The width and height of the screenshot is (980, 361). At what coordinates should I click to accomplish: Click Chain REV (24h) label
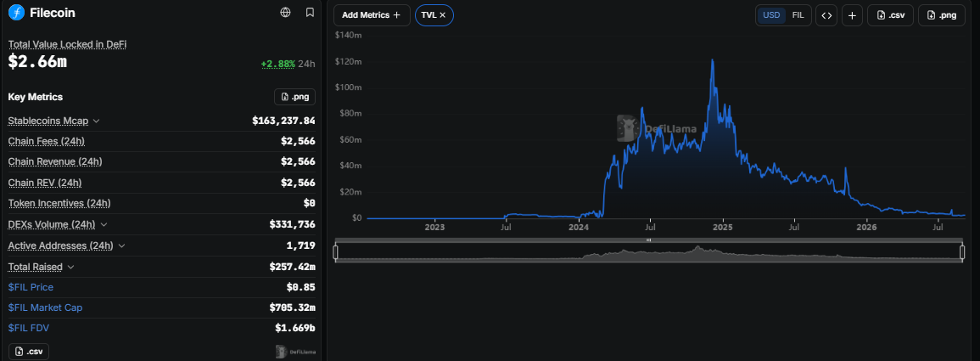(x=45, y=183)
